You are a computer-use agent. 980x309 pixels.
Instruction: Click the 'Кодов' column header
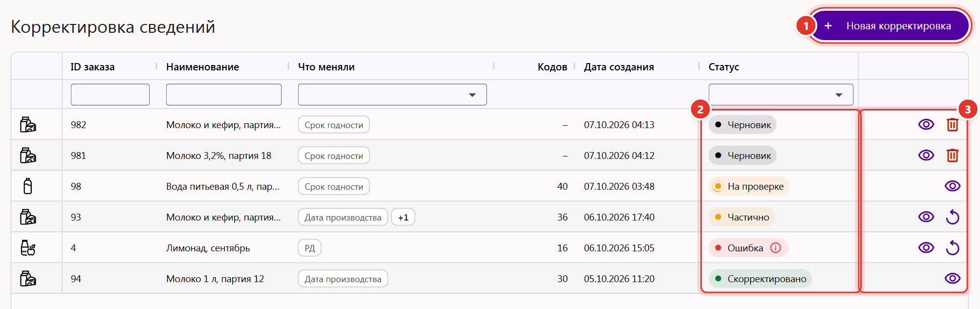click(x=552, y=67)
